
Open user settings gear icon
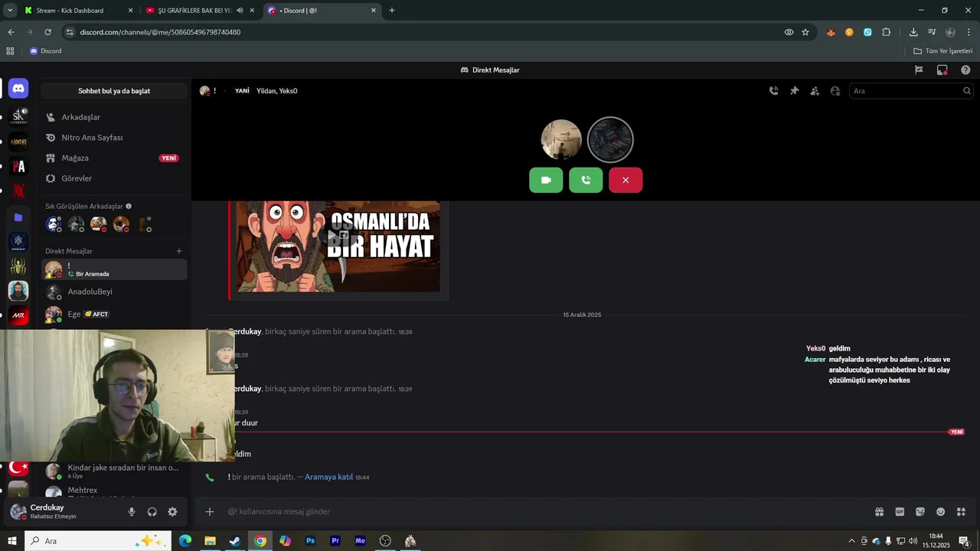(172, 512)
